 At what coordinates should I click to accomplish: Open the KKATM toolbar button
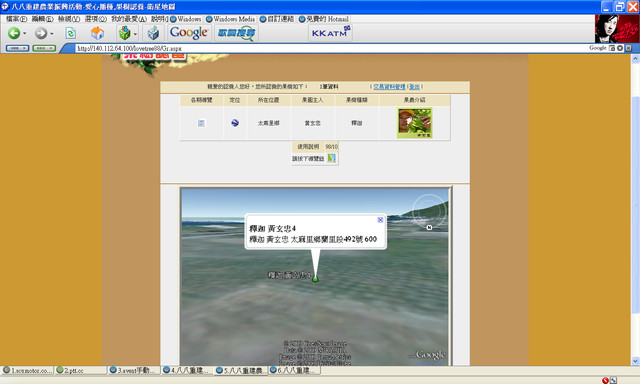point(331,32)
